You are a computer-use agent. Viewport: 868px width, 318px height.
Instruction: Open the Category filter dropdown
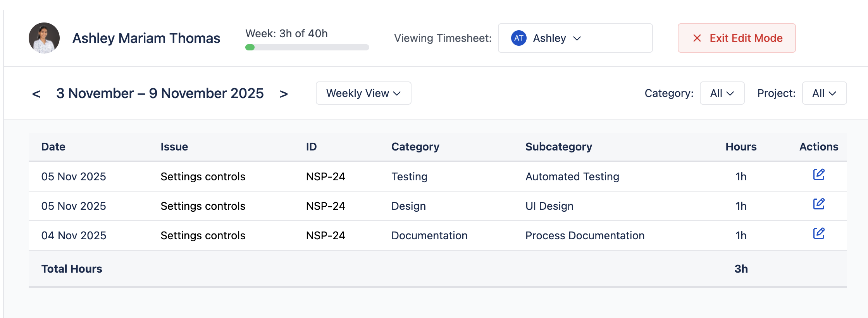click(x=722, y=93)
